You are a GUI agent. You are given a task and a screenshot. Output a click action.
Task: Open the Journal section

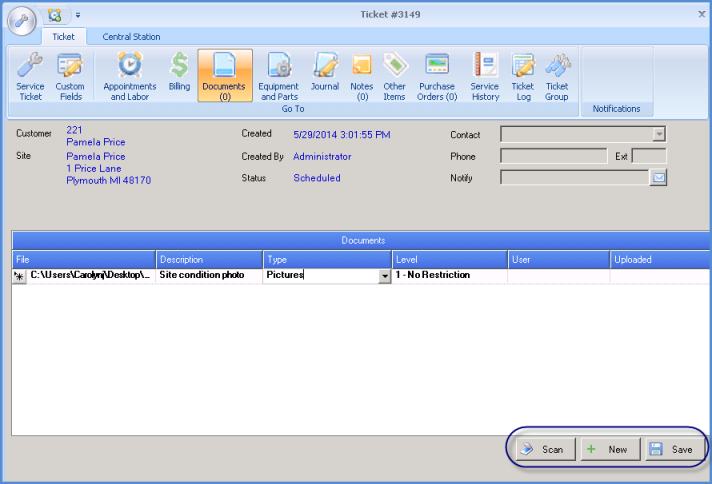coord(325,73)
